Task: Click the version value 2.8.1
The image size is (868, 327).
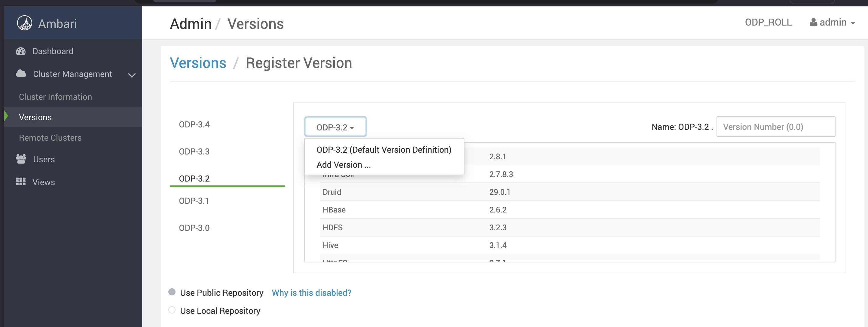Action: coord(497,157)
